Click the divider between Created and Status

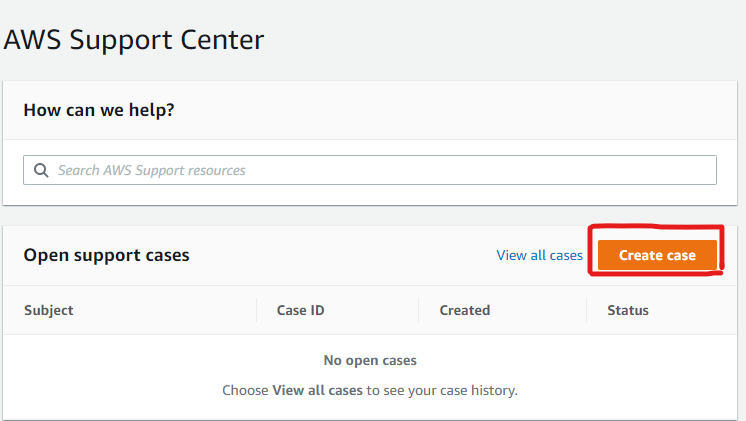tap(587, 310)
